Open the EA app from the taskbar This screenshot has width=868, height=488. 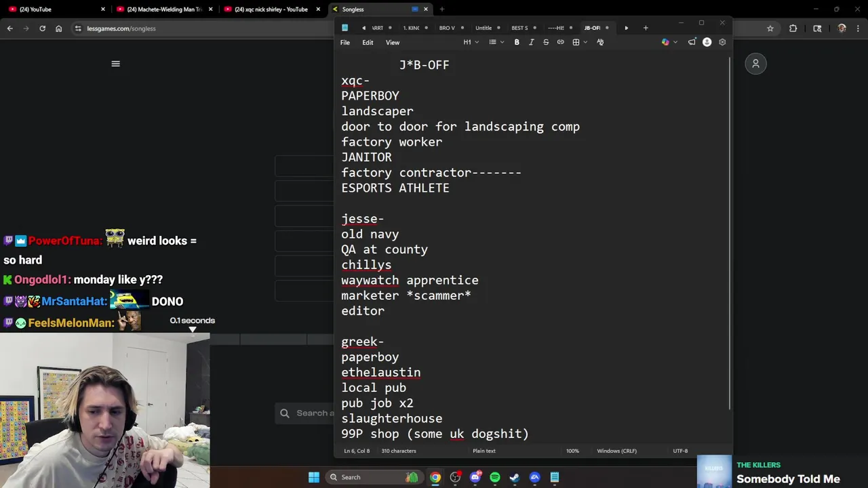click(x=535, y=477)
